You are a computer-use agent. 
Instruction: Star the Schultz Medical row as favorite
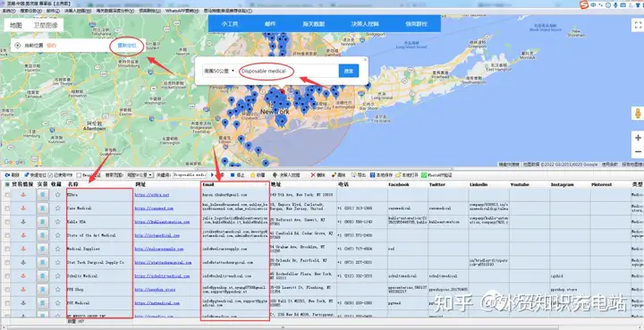tap(57, 275)
